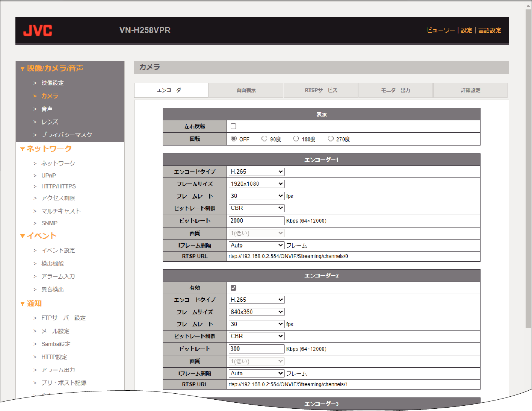This screenshot has height=411, width=532.
Task: Open カメラ in sidebar
Action: tap(50, 96)
